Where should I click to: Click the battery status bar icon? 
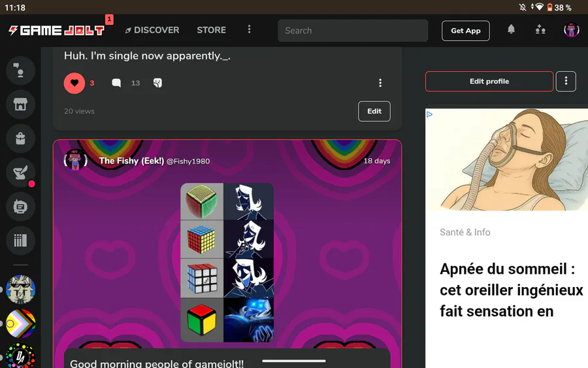(549, 7)
